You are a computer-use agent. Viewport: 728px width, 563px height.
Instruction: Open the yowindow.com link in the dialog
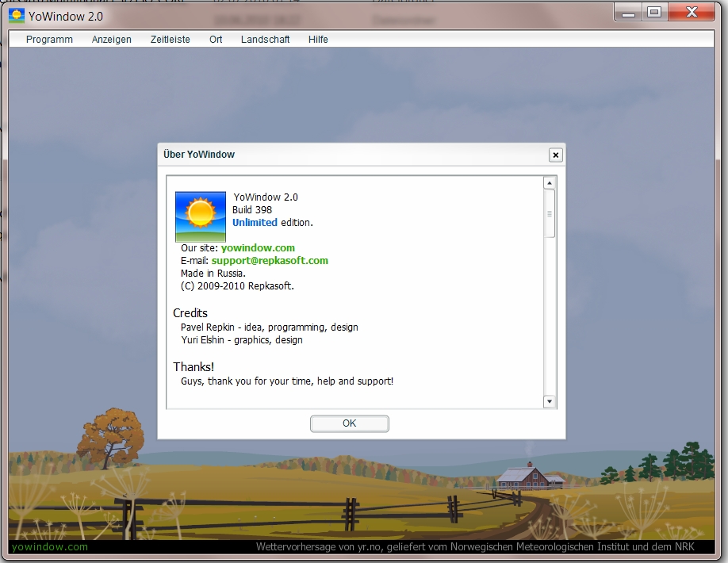[258, 248]
